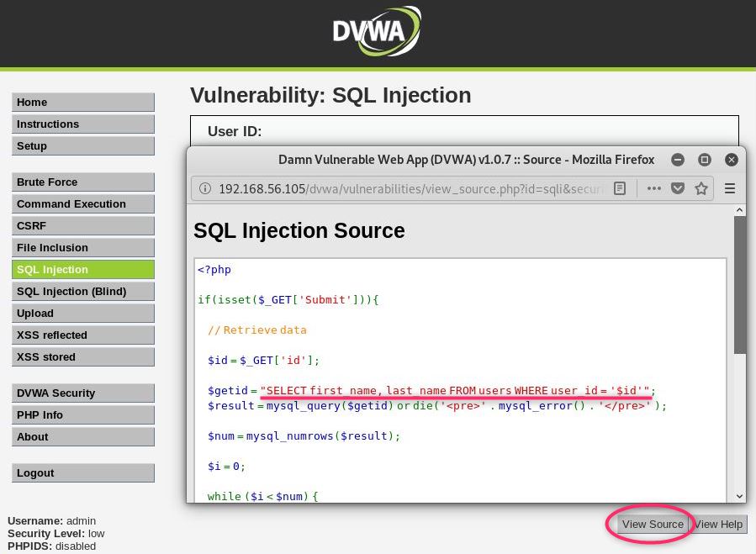Screen dimensions: 756x554
Task: Open PHP Info page
Action: click(83, 414)
